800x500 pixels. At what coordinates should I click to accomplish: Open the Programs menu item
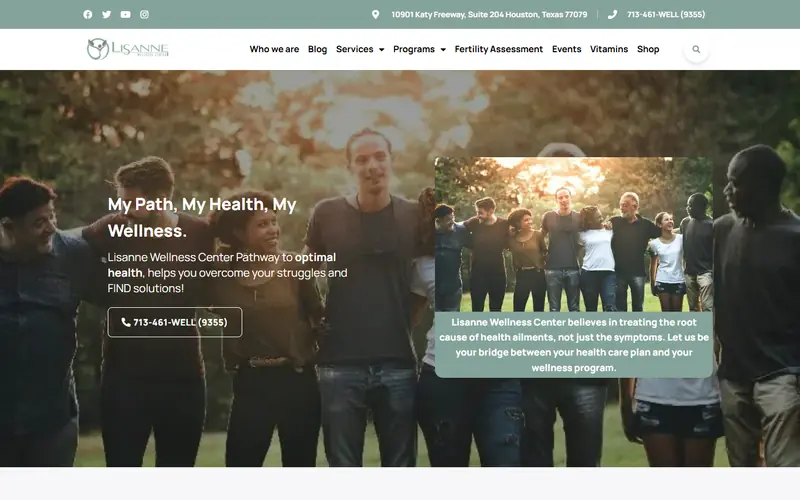(414, 49)
